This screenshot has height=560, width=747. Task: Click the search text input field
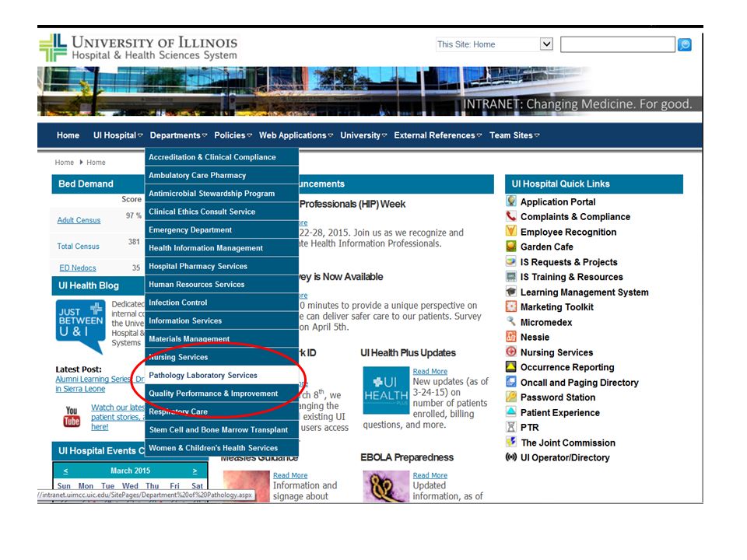pyautogui.click(x=617, y=45)
